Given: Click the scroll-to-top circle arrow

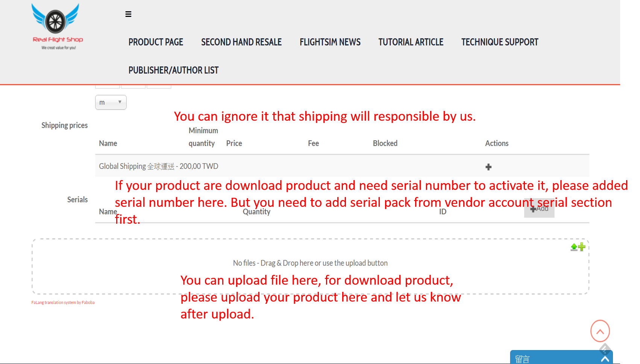Looking at the screenshot, I should tap(600, 331).
